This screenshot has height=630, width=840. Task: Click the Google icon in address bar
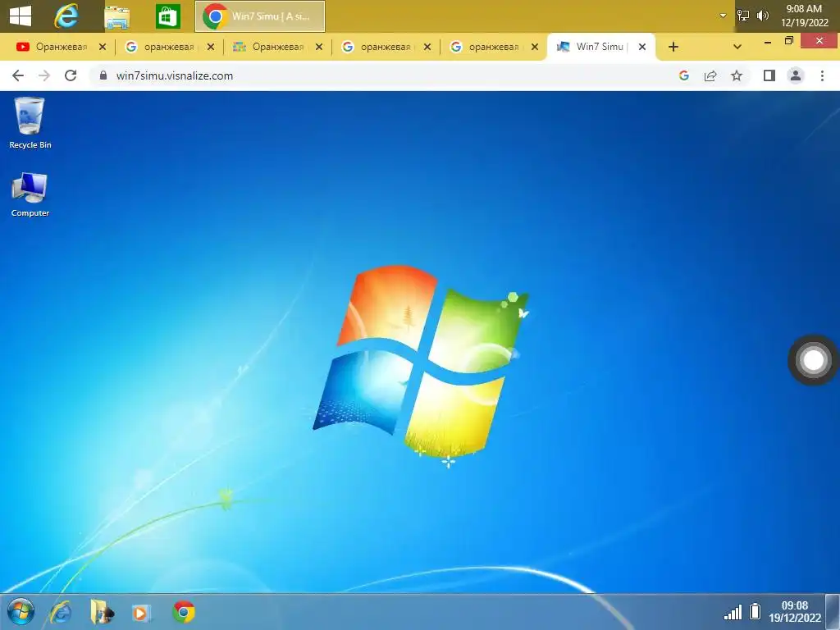point(684,75)
